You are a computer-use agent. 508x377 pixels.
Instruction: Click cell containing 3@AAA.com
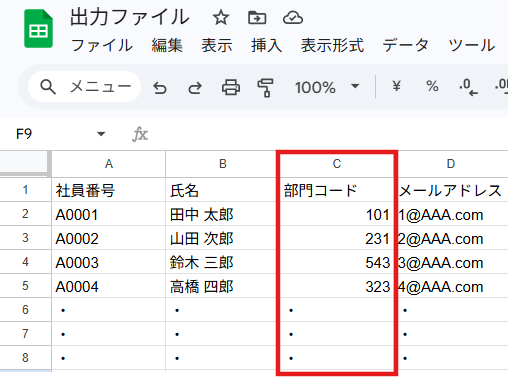[451, 262]
